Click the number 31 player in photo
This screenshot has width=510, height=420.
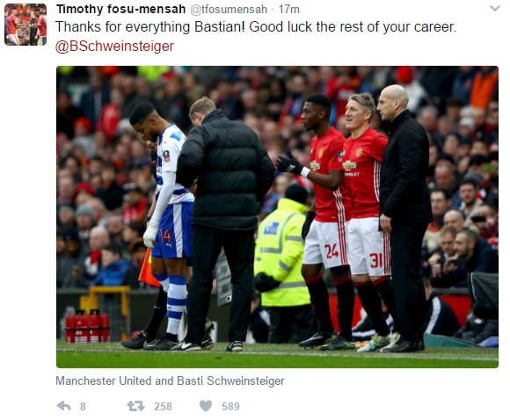pos(368,221)
